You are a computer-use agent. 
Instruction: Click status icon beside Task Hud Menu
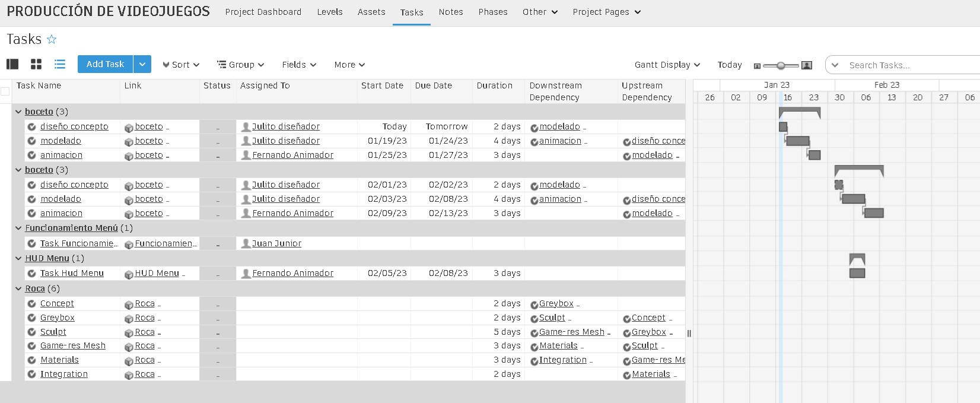(x=32, y=274)
